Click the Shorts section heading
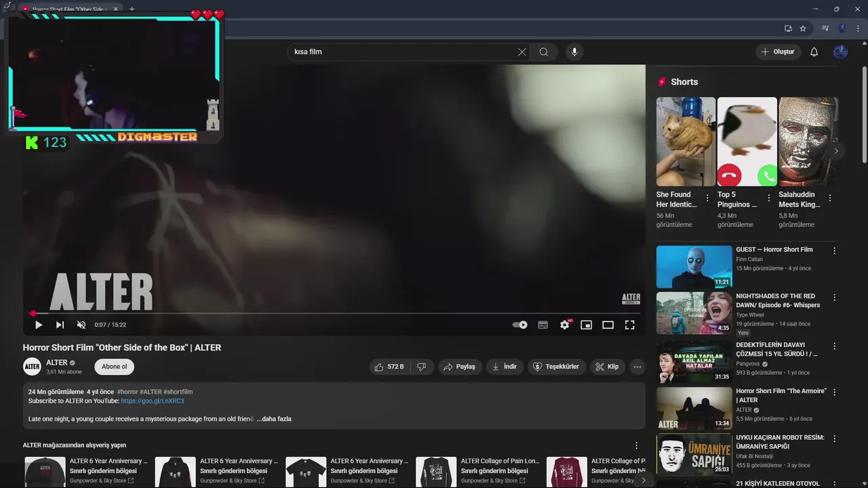Image resolution: width=868 pixels, height=488 pixels. pos(684,82)
